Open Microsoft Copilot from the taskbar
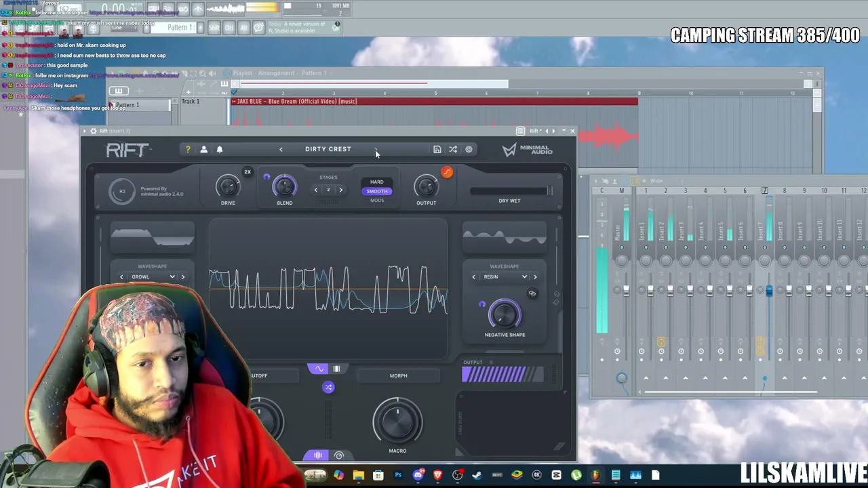 (338, 475)
